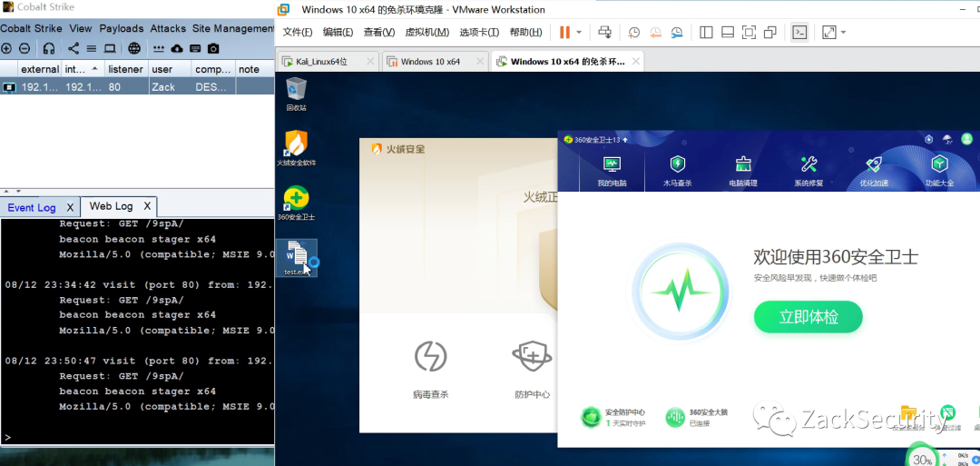
Task: Sort beacons by the listener column header
Action: click(x=125, y=69)
